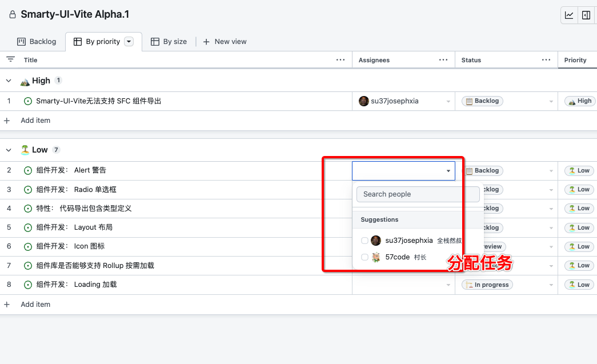Viewport: 597px width, 364px height.
Task: Check the su37josephxia suggestion checkbox
Action: (364, 241)
